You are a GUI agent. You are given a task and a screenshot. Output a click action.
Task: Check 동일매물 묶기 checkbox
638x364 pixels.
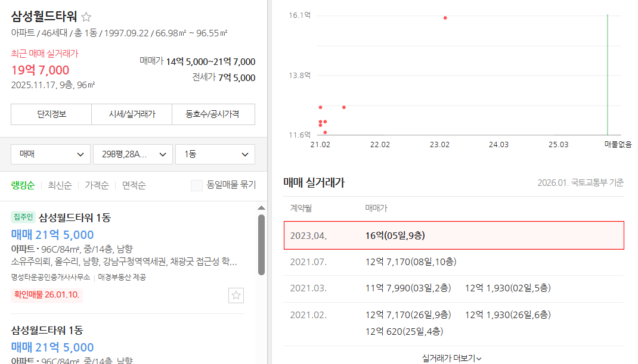197,185
